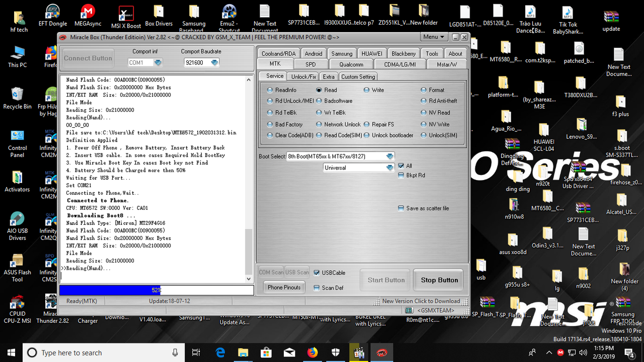Open the Boot Select dropdown
The image size is (644, 362).
tap(389, 156)
